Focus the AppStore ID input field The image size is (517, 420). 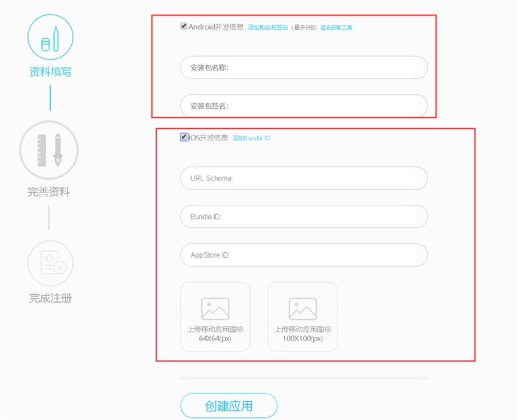coord(304,255)
